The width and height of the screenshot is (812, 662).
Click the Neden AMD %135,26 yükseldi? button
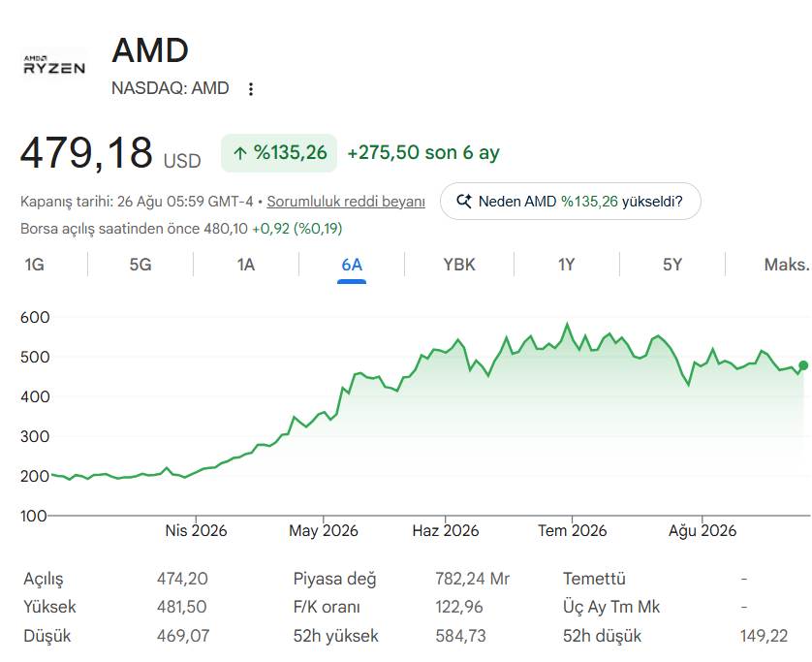click(570, 201)
